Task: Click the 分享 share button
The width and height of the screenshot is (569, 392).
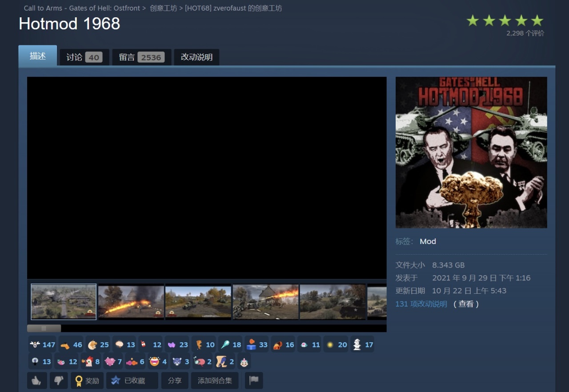Action: click(175, 380)
